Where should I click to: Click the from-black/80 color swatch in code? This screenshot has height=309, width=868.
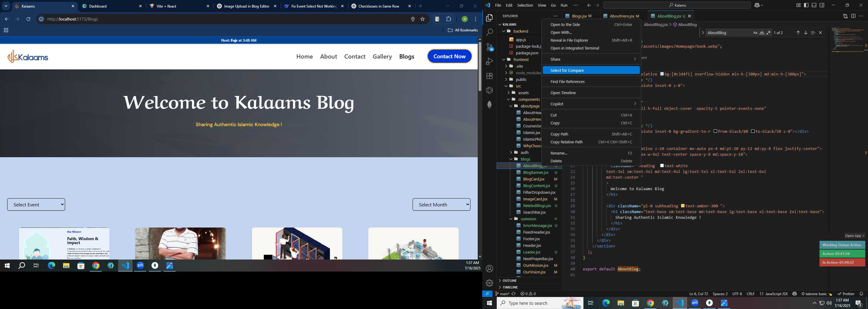click(x=715, y=131)
